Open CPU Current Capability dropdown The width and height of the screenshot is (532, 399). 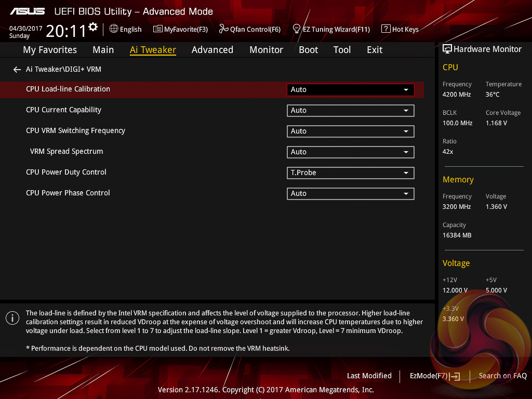(x=351, y=110)
